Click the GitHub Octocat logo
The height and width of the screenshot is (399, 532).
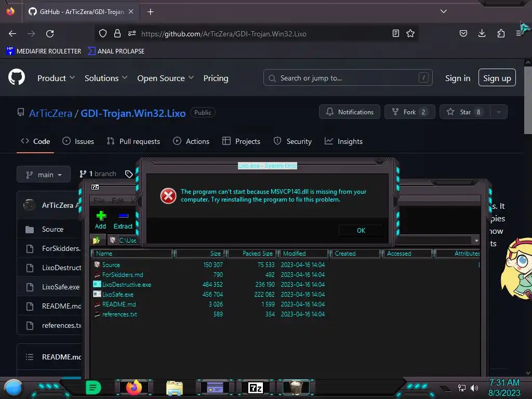click(17, 77)
